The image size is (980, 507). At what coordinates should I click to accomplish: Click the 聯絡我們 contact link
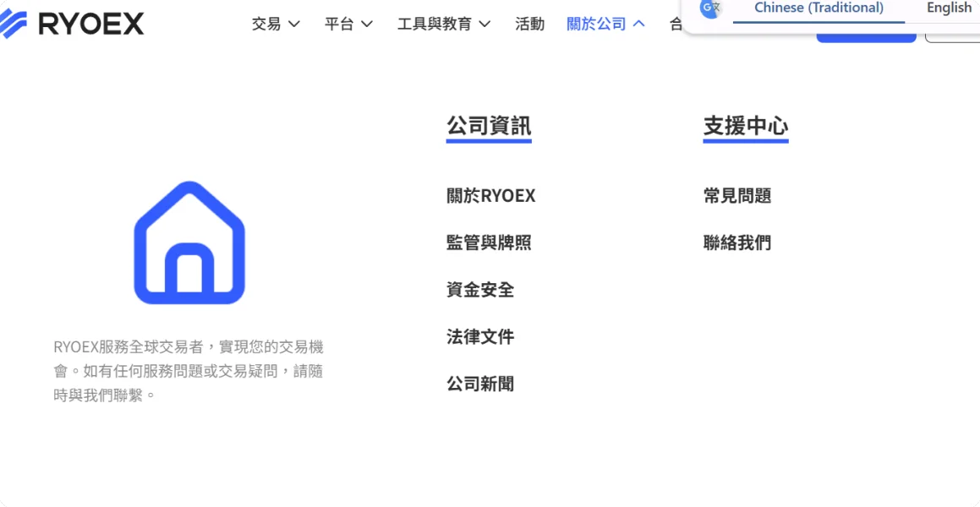click(736, 243)
